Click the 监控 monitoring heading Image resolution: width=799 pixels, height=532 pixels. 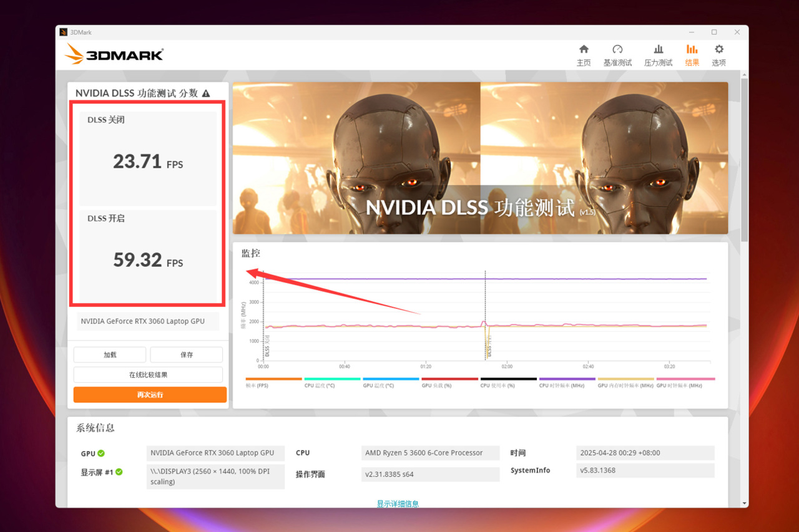click(251, 253)
